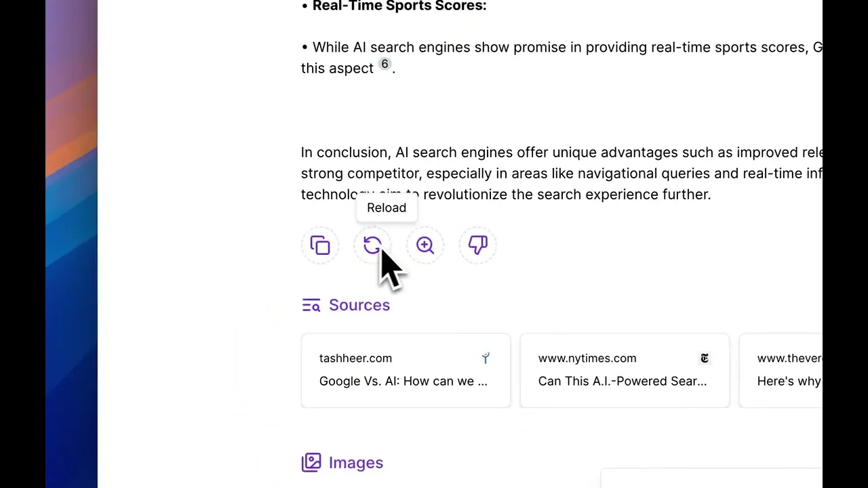Click the Real-Time Sports Scores heading
Screen dimensions: 868x488
pyautogui.click(x=399, y=6)
